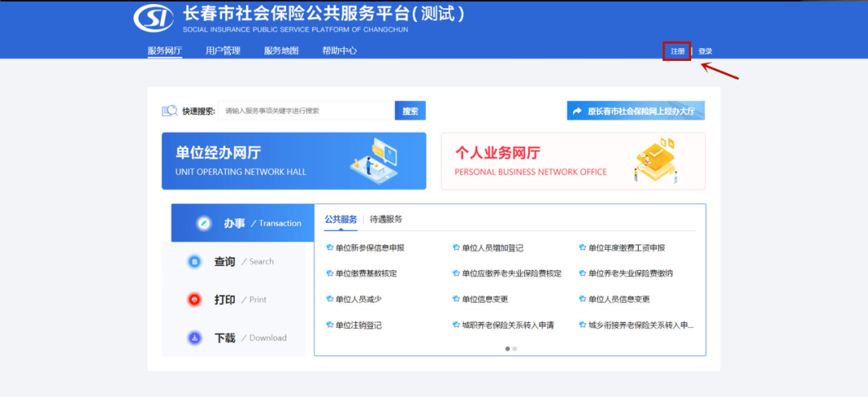This screenshot has width=868, height=397.
Task: Click the SI platform logo
Action: [154, 18]
